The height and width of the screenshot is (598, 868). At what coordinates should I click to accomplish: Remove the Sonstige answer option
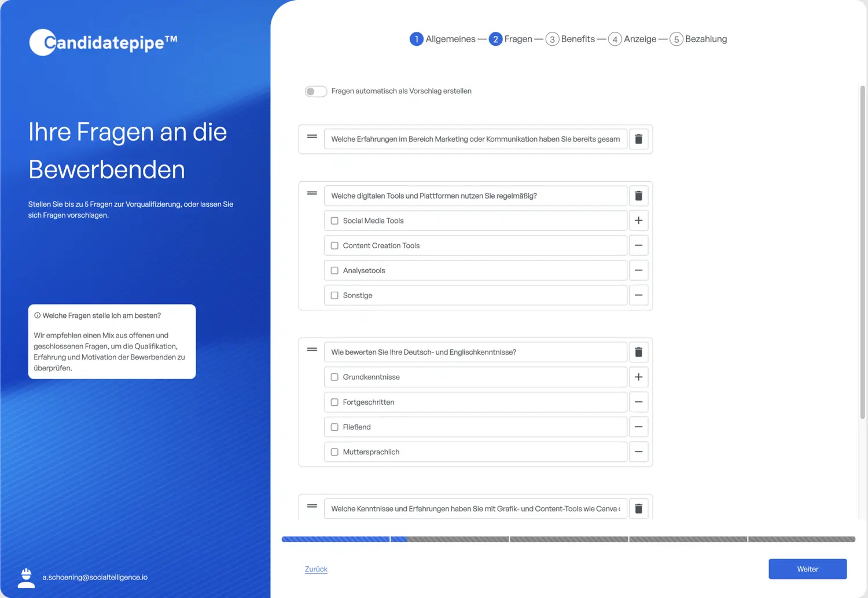coord(638,295)
